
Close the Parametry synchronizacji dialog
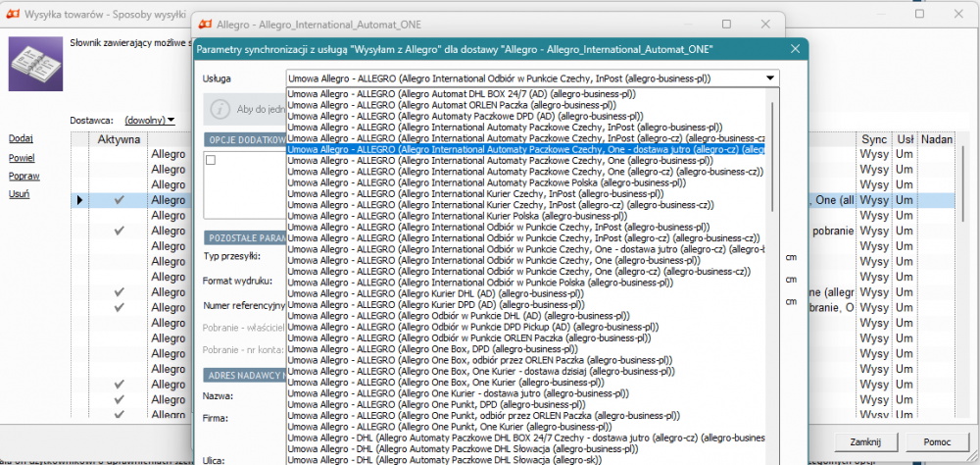click(795, 49)
